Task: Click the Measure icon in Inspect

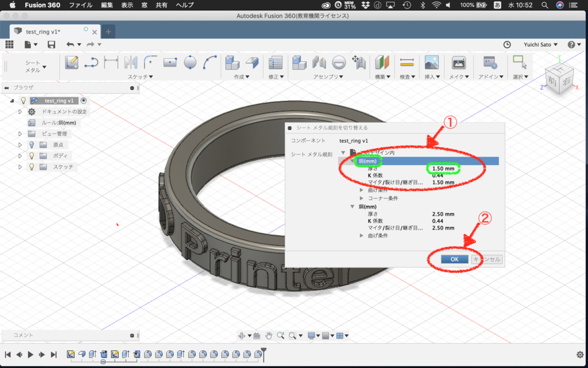Action: pos(407,62)
